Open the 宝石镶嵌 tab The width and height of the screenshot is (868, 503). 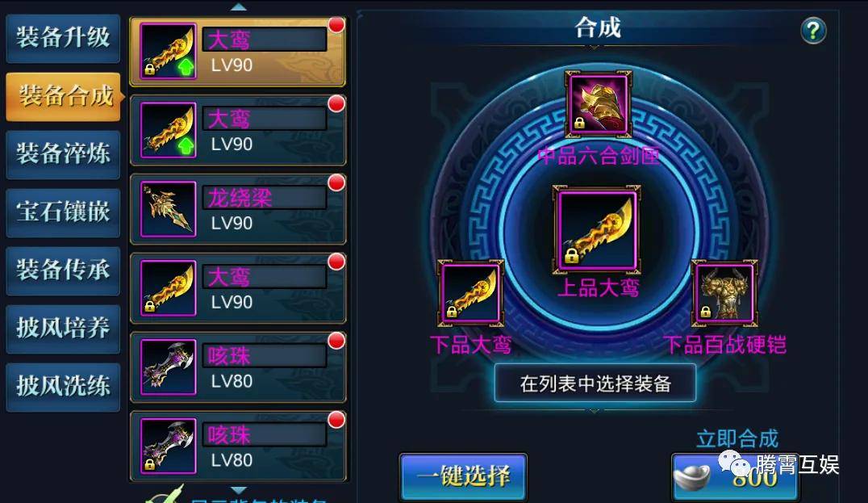pos(63,212)
